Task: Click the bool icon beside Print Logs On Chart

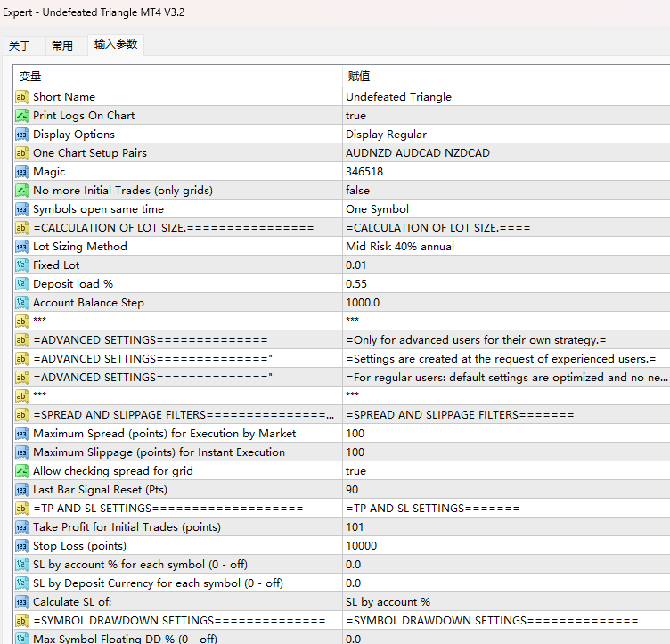Action: point(22,116)
